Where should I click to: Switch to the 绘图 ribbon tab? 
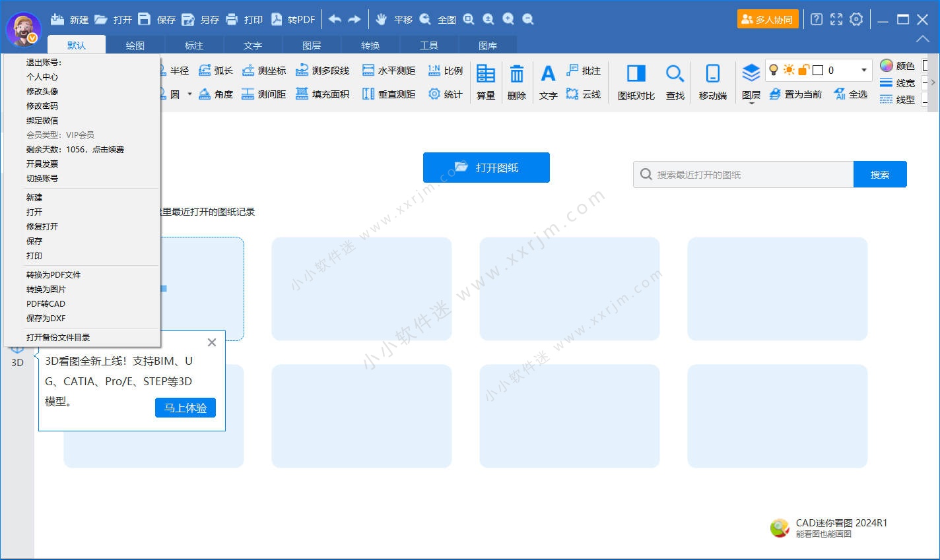(135, 46)
